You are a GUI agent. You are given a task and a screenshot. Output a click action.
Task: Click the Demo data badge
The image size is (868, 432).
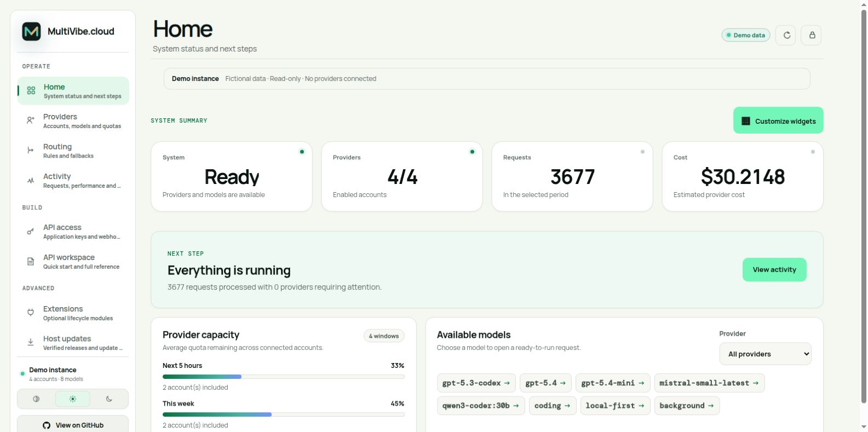click(x=746, y=35)
